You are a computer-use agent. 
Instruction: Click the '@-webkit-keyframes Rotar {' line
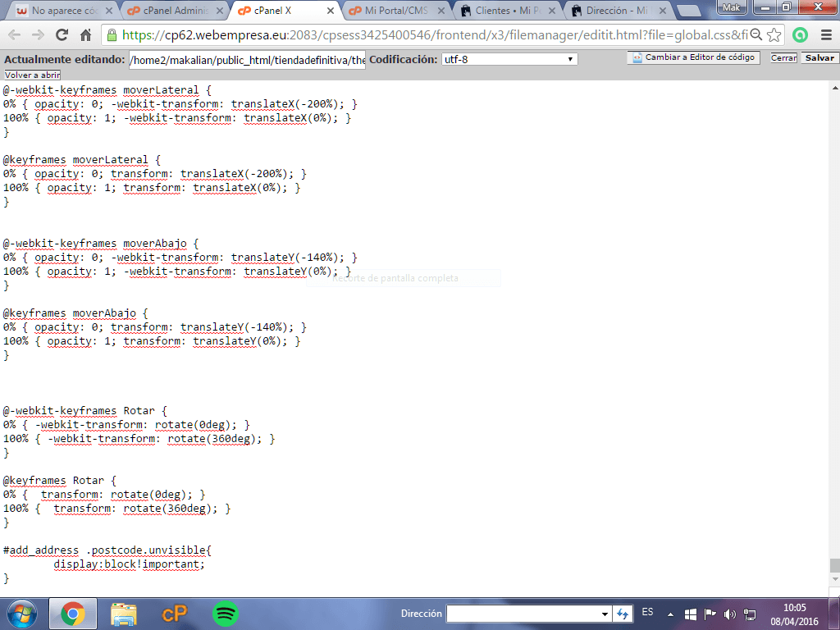coord(85,410)
